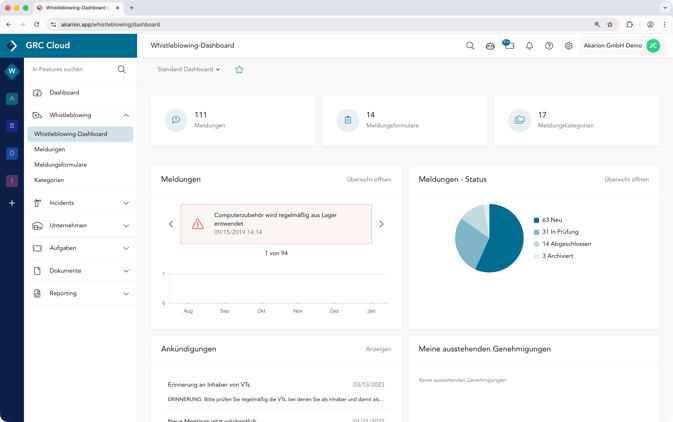Expand the Incidents section

click(x=126, y=203)
